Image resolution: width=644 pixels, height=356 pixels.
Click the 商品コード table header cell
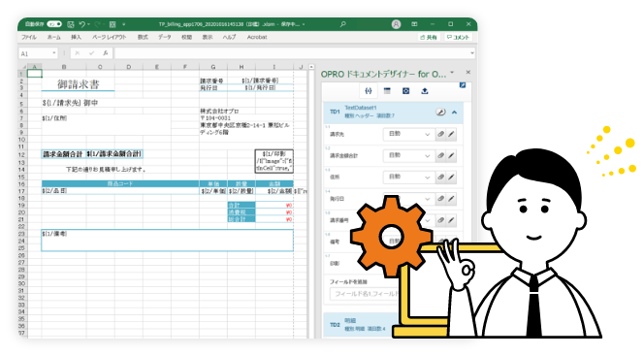[120, 183]
